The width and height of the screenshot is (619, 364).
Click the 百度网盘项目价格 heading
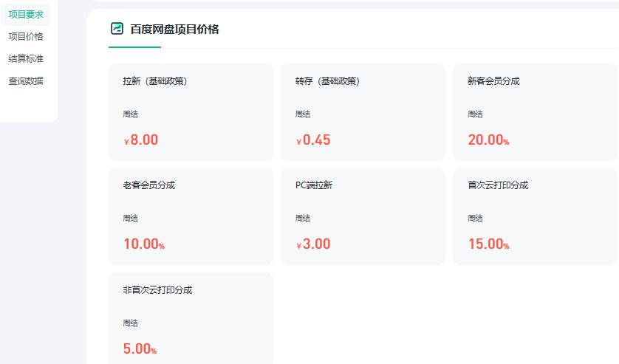click(x=174, y=30)
